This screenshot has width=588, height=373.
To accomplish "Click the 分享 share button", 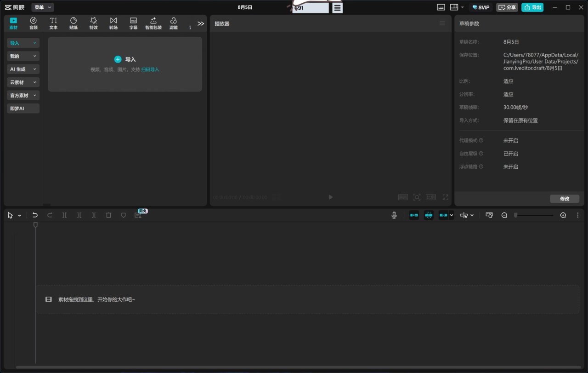I will point(507,7).
